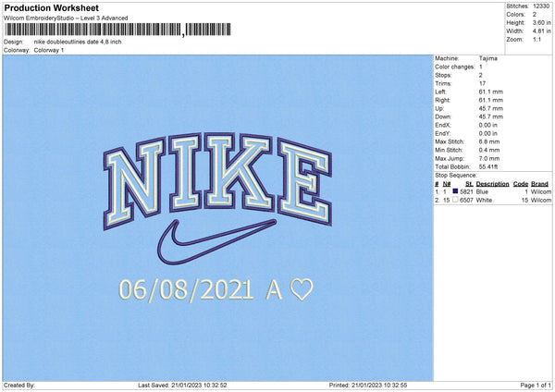Click the 'White' description in stop 2
The image size is (555, 392).
click(x=484, y=201)
